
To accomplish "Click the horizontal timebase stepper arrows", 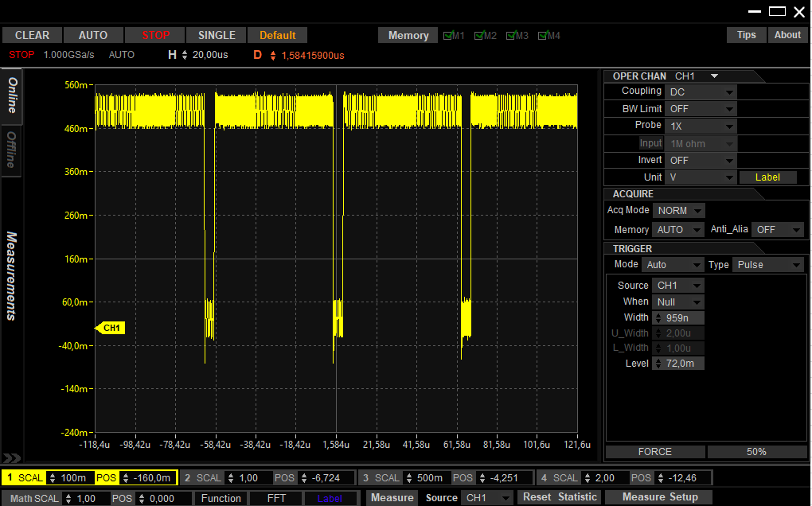I will click(185, 55).
